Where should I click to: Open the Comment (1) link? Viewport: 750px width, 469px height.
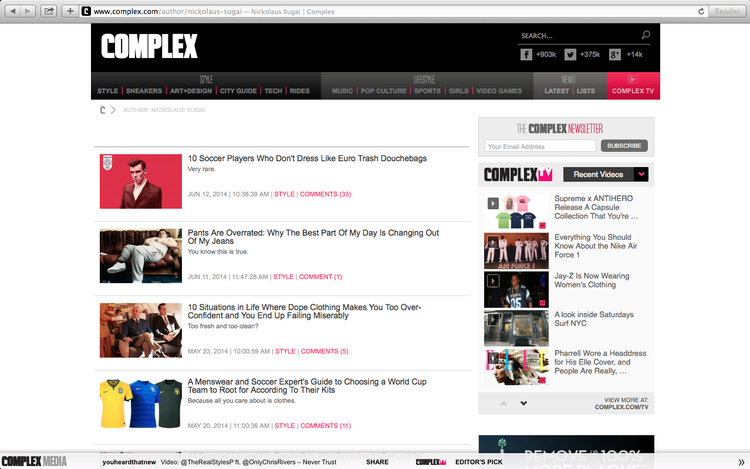(x=320, y=277)
